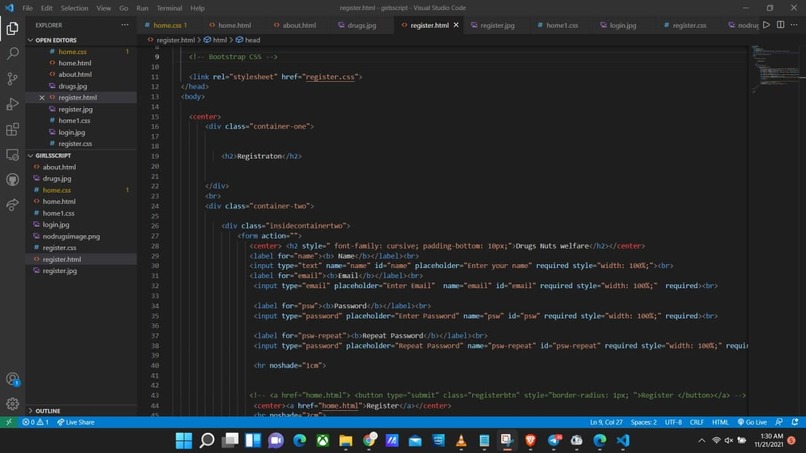Open Explorer Views and More Actions ellipsis
This screenshot has width=806, height=453.
click(x=125, y=25)
